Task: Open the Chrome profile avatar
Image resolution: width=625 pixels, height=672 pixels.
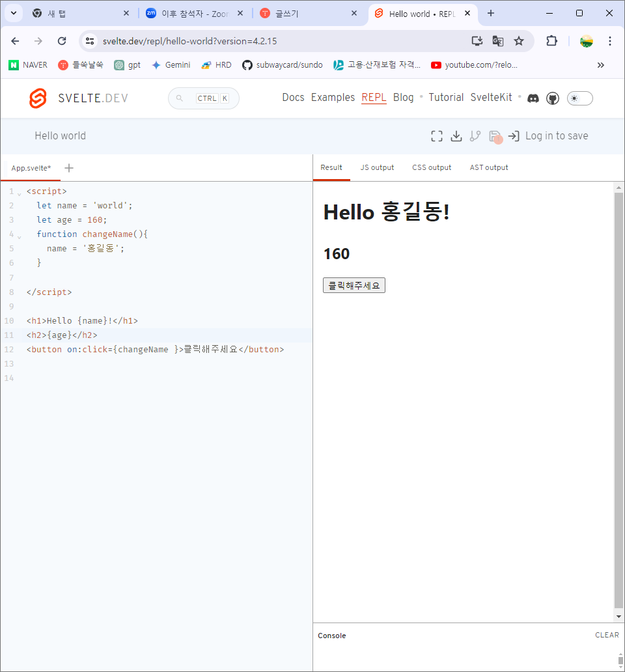Action: click(587, 41)
